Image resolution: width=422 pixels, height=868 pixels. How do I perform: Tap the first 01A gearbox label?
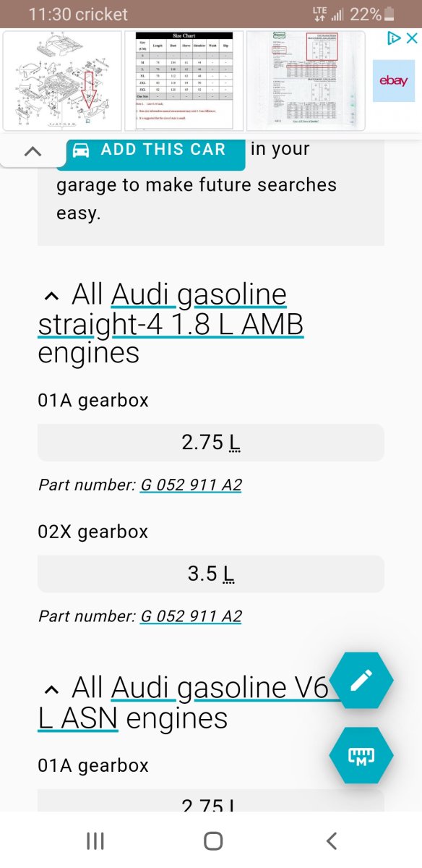[92, 400]
